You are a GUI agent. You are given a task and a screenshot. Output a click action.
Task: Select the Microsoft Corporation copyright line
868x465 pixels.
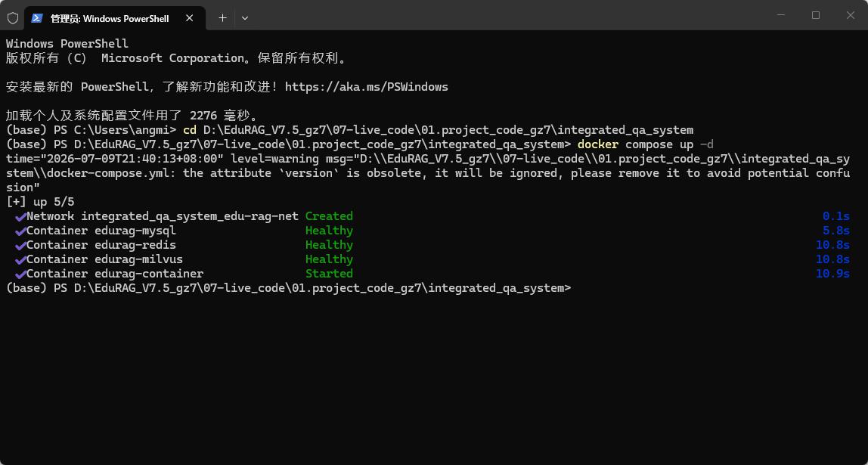[177, 58]
